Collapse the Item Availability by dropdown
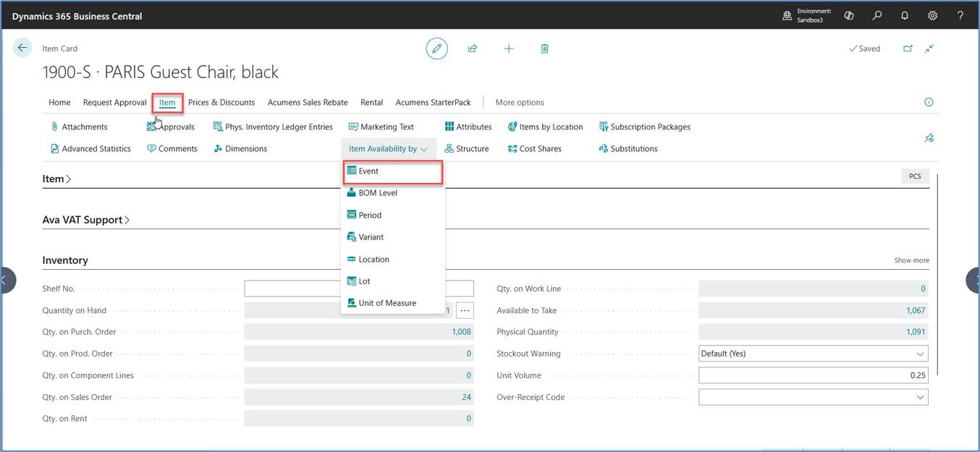 point(389,148)
